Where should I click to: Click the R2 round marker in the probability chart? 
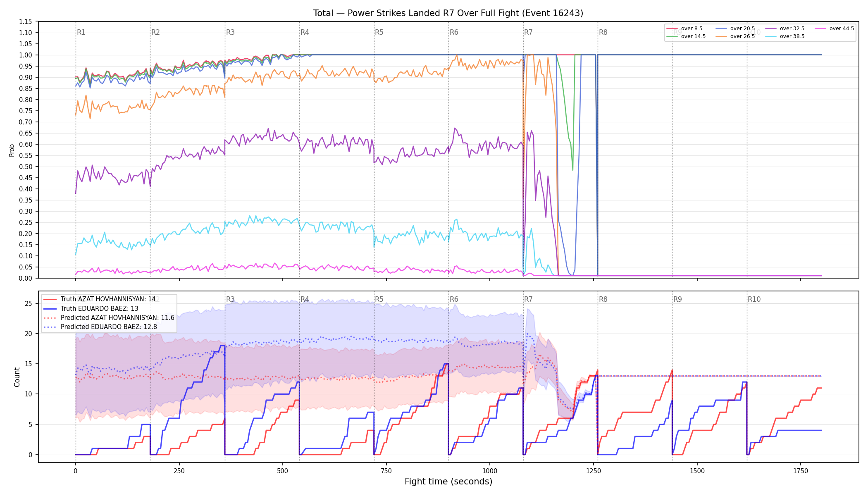pos(155,32)
